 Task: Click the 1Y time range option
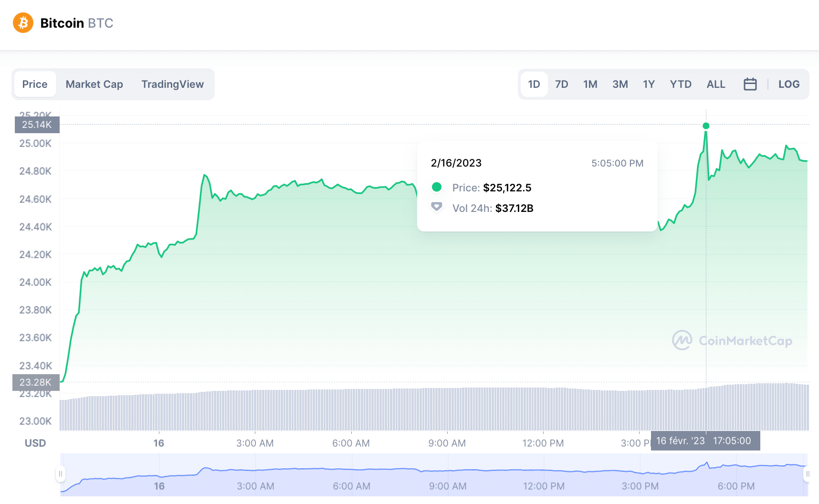649,84
